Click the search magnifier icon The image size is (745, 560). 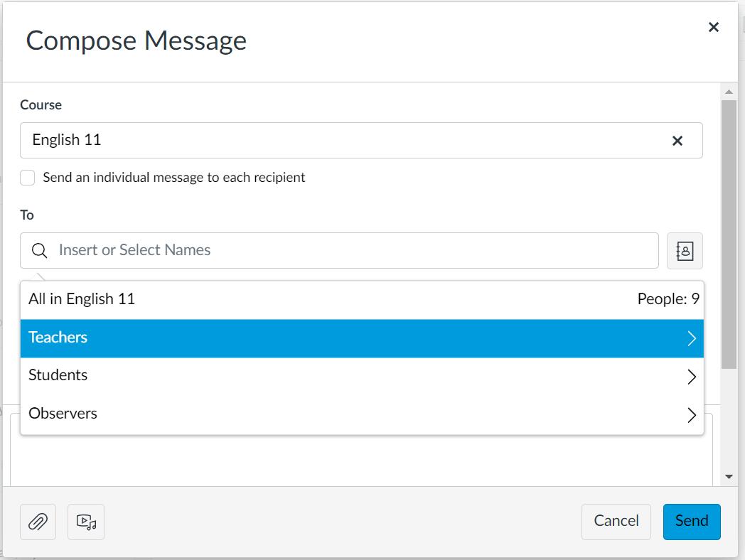(x=40, y=251)
